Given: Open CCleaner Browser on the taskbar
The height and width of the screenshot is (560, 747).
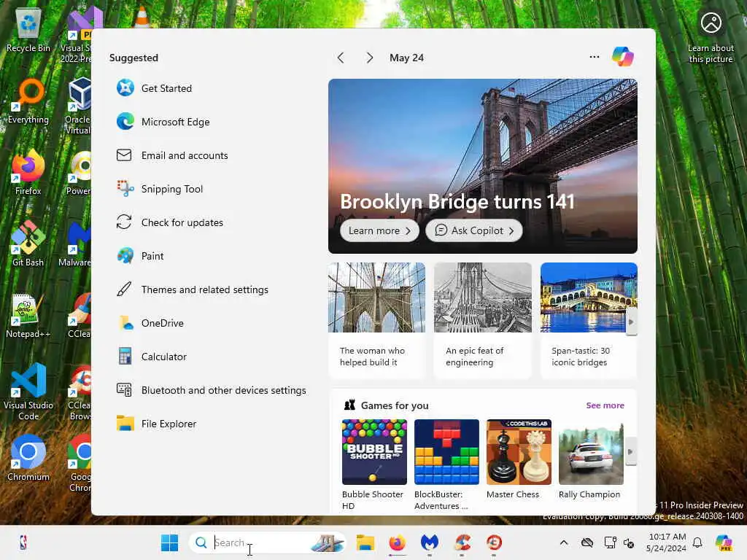Looking at the screenshot, I should (494, 542).
